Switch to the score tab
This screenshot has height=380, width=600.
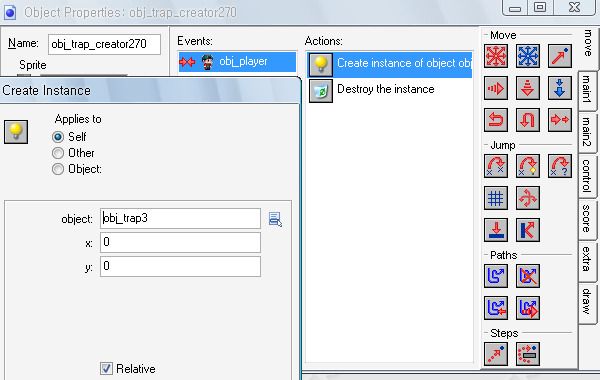click(x=587, y=220)
